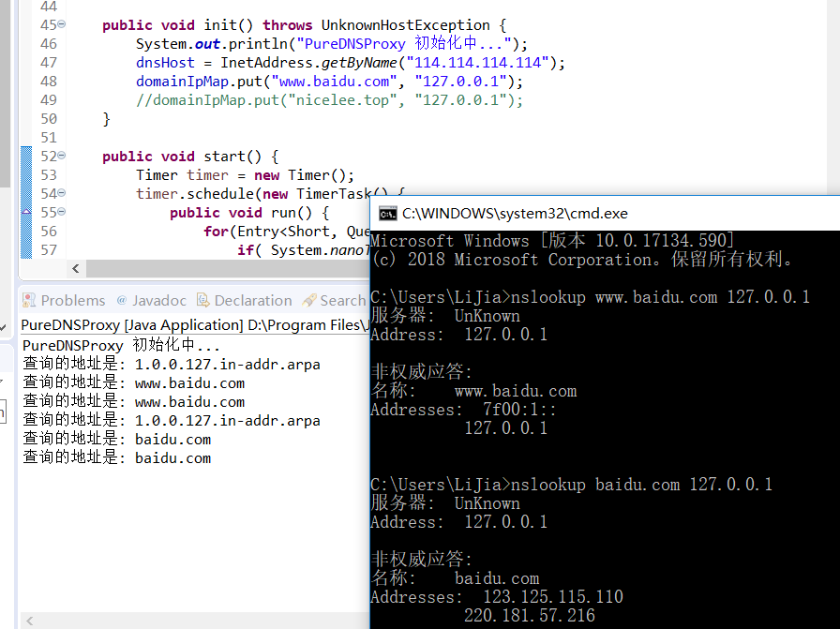Click console horizontal scrollbar left arrow

click(29, 621)
